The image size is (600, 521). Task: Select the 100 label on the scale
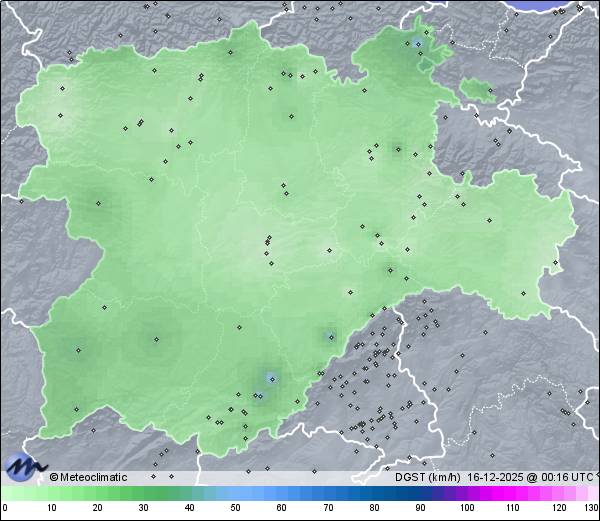point(467,509)
